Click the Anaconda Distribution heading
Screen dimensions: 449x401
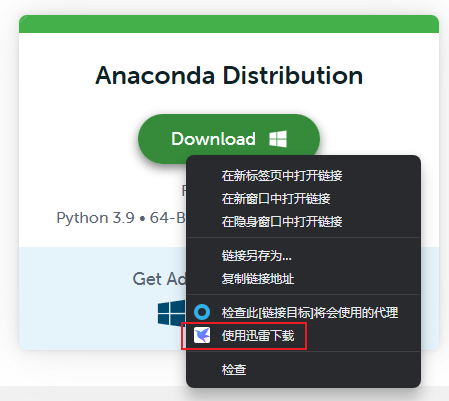[x=229, y=76]
